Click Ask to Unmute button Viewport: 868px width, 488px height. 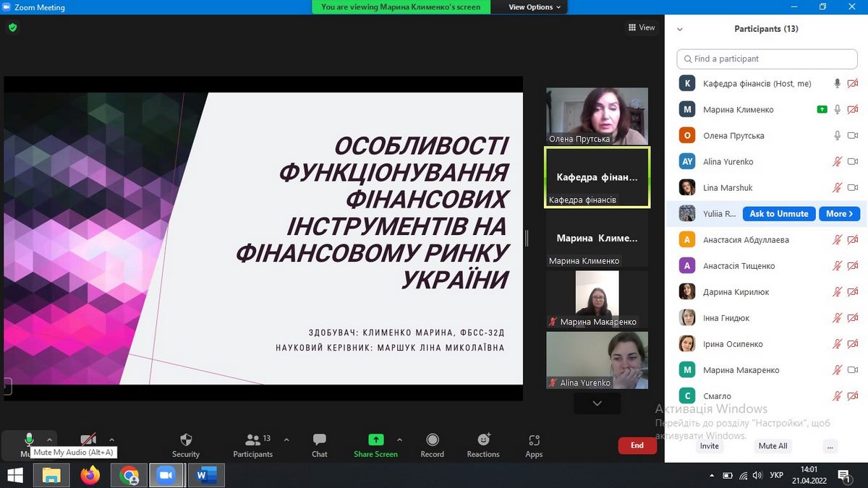(779, 214)
